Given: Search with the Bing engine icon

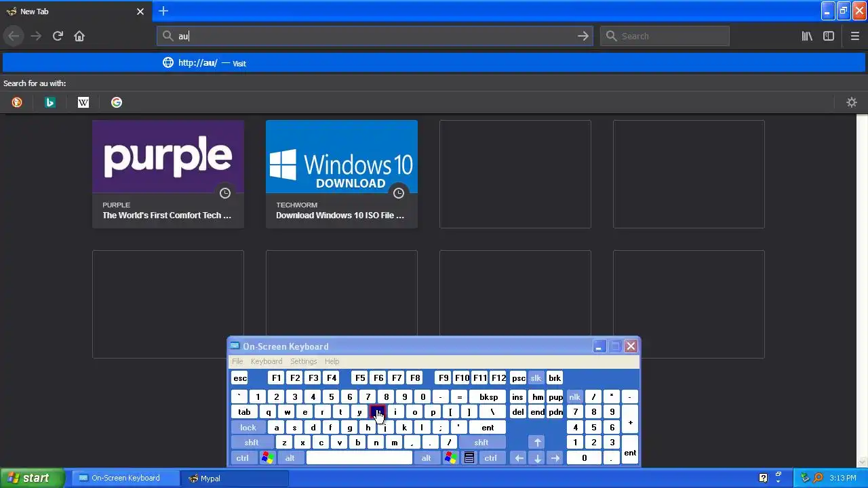Looking at the screenshot, I should 50,102.
